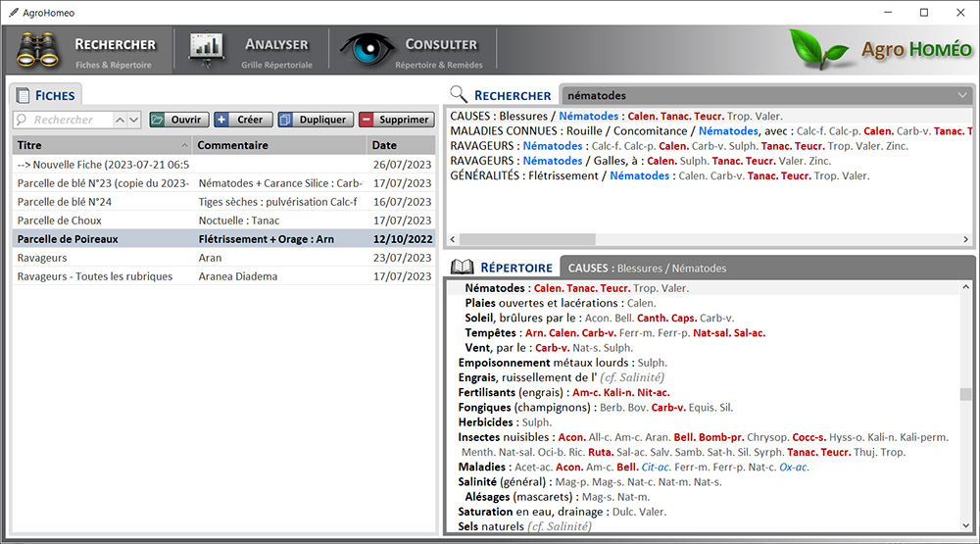Click the MALADIES CONNUES Rouille search result

click(711, 131)
